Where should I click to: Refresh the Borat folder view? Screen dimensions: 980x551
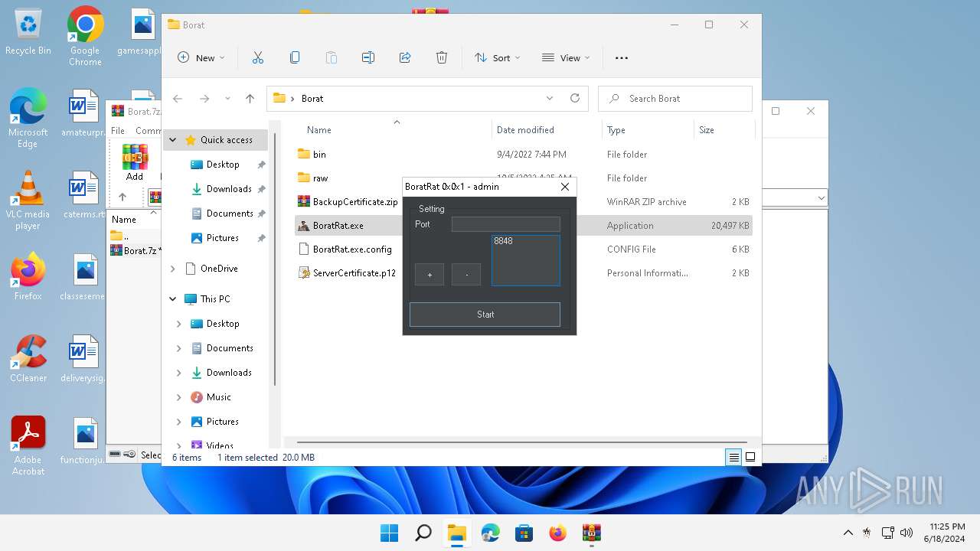pos(575,99)
